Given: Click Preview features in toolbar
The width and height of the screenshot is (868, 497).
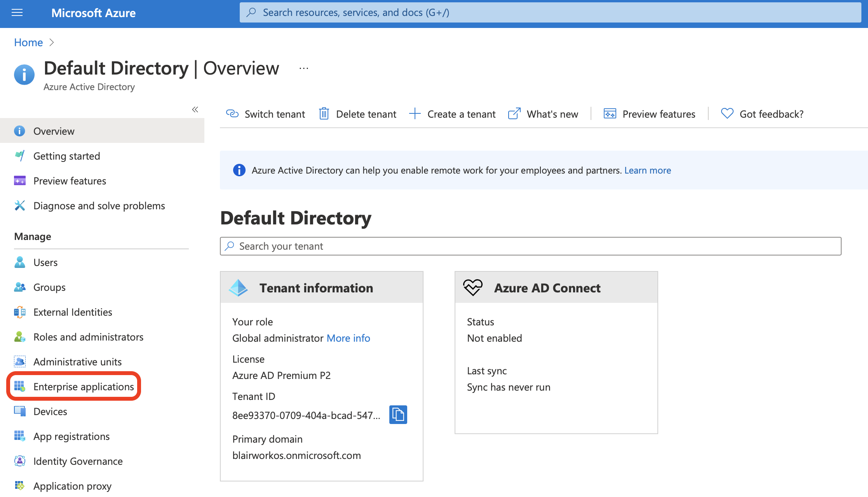Looking at the screenshot, I should click(650, 114).
